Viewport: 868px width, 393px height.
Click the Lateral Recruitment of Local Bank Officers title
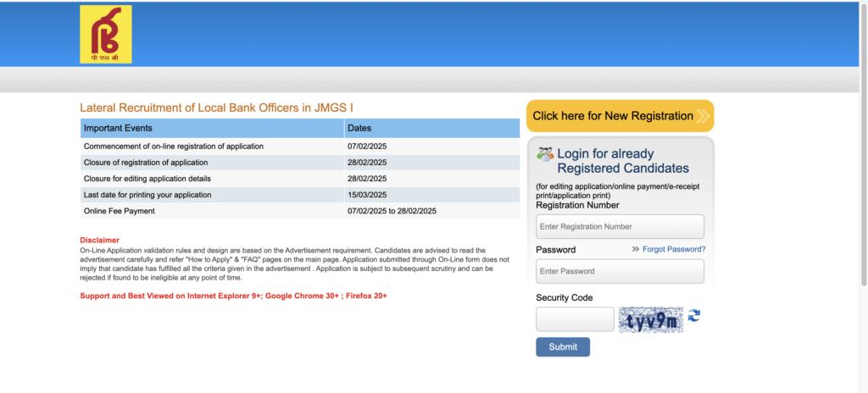coord(216,108)
